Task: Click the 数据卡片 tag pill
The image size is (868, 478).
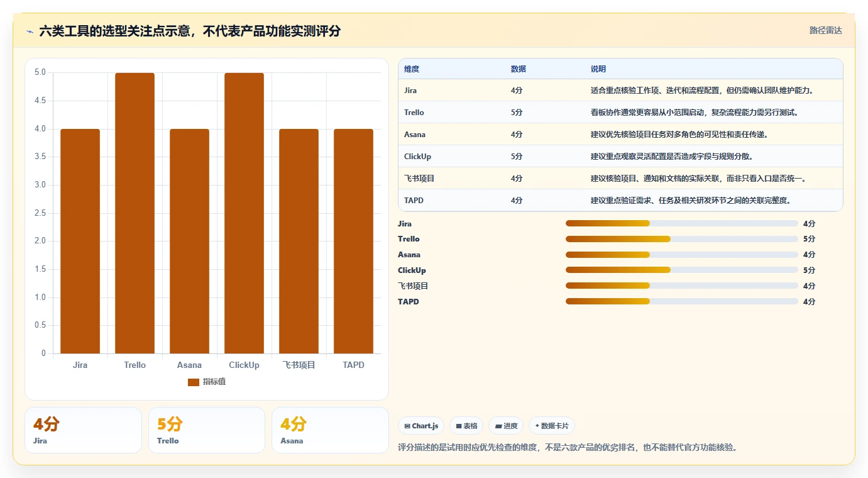Action: 552,426
